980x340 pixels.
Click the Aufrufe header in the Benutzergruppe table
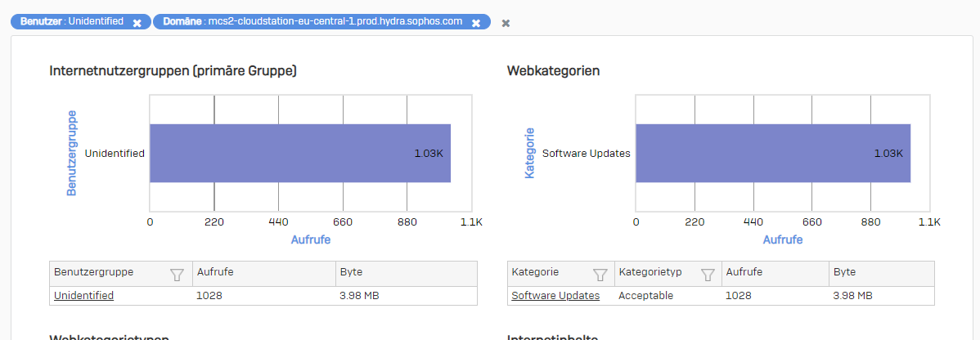215,272
